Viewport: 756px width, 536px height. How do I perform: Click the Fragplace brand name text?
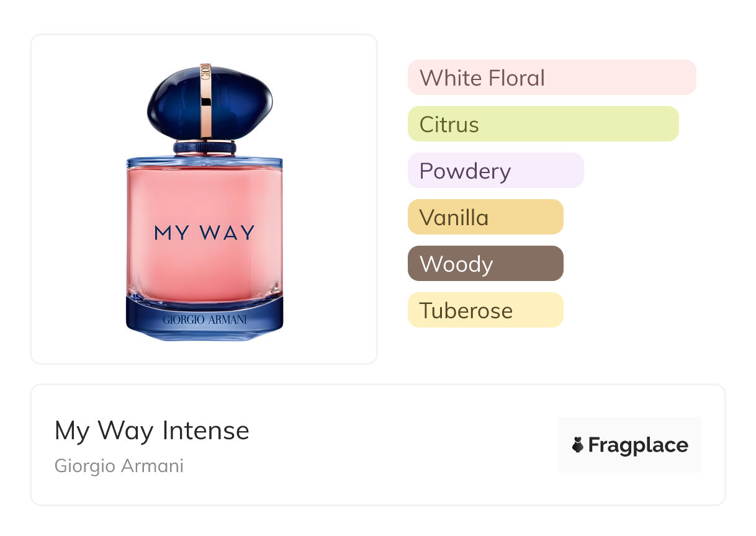coord(638,445)
